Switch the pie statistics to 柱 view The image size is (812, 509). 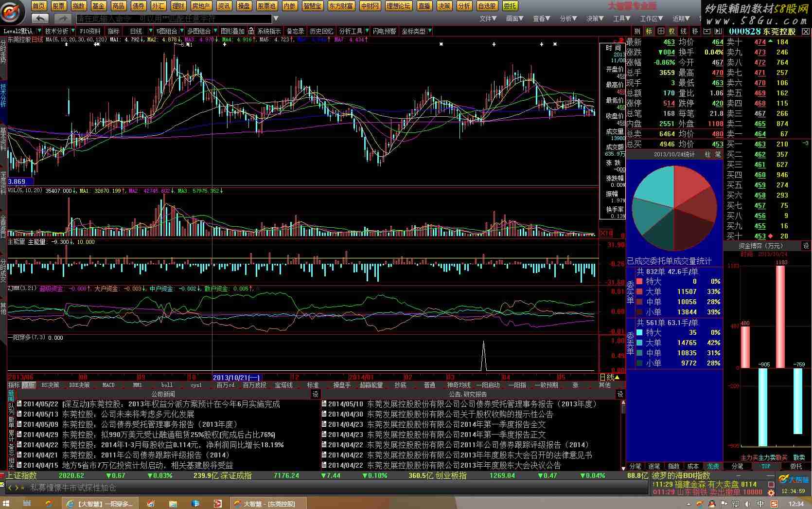coord(707,154)
